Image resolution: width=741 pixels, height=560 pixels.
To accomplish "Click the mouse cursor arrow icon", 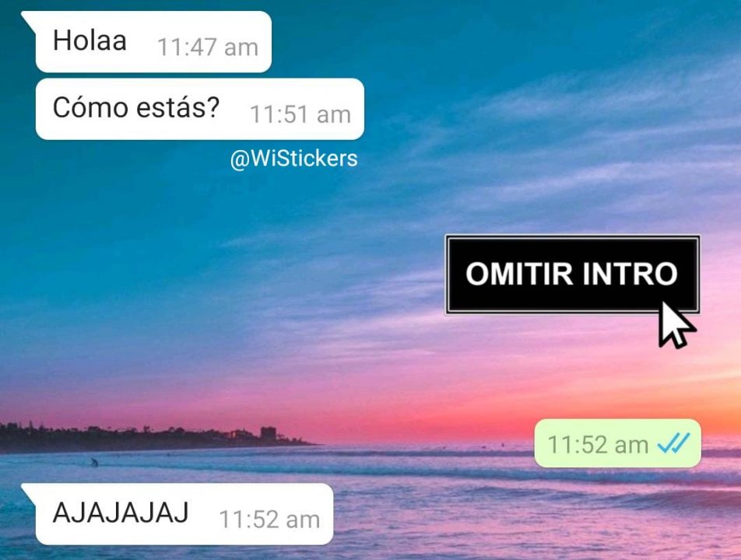I will point(676,325).
